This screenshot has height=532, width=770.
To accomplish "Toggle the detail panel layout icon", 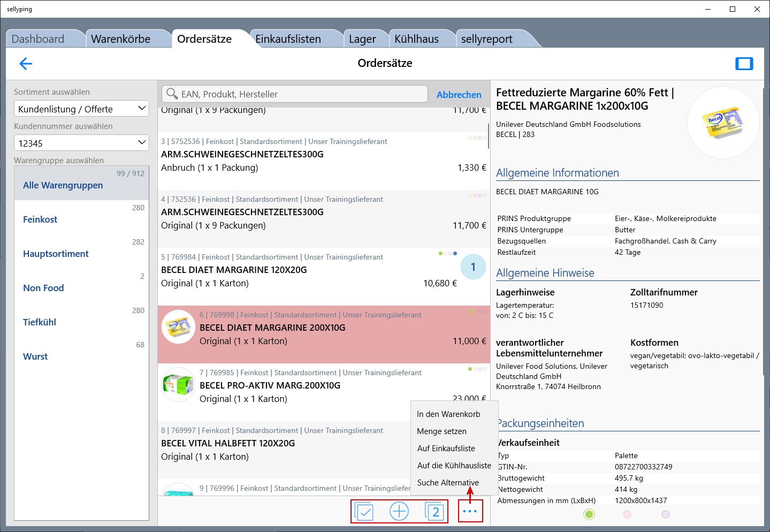I will (744, 64).
